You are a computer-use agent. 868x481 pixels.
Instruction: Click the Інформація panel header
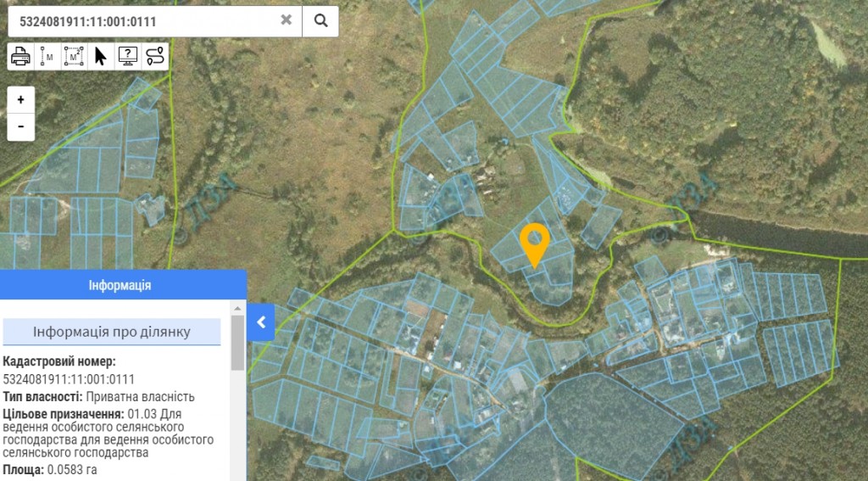tap(120, 285)
